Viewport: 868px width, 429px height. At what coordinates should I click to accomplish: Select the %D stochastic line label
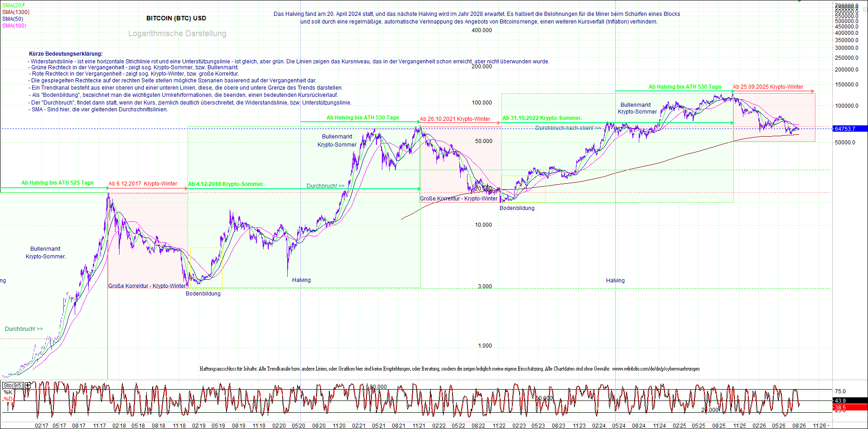[x=8, y=399]
